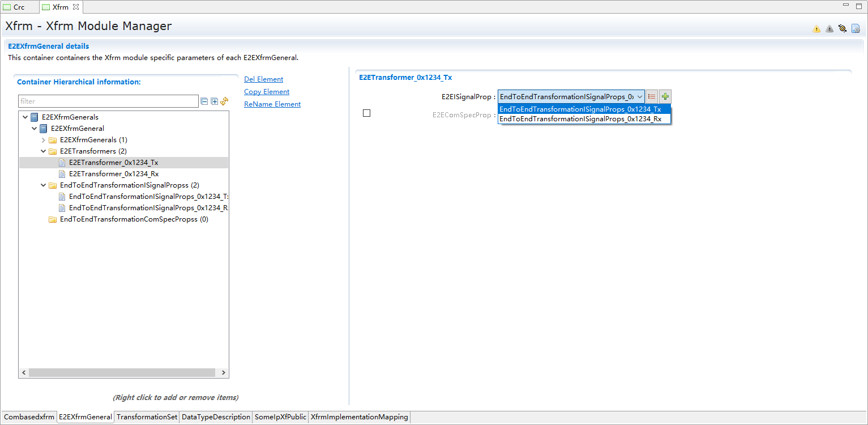Click the document settings gear icon
This screenshot has height=425, width=868.
[x=856, y=29]
